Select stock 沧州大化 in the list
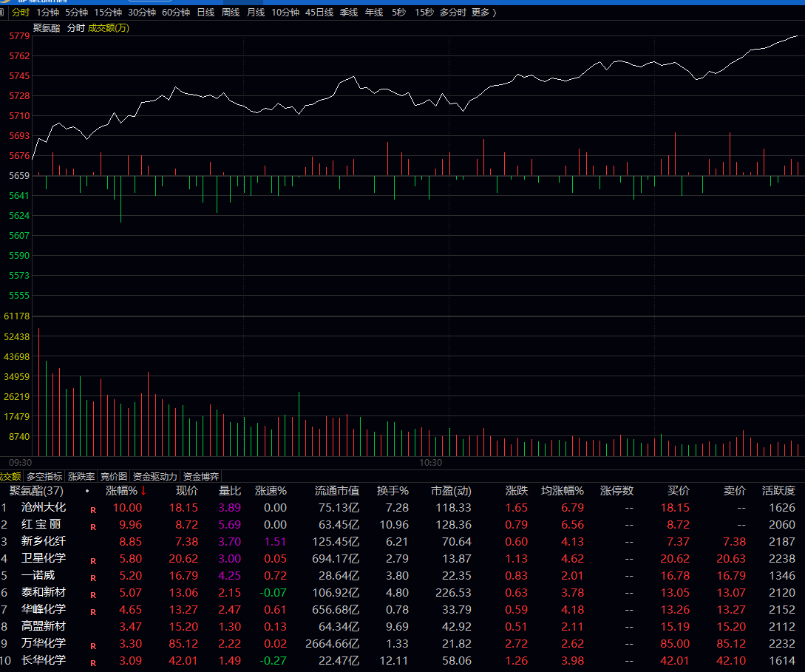Image resolution: width=805 pixels, height=672 pixels. pos(44,507)
